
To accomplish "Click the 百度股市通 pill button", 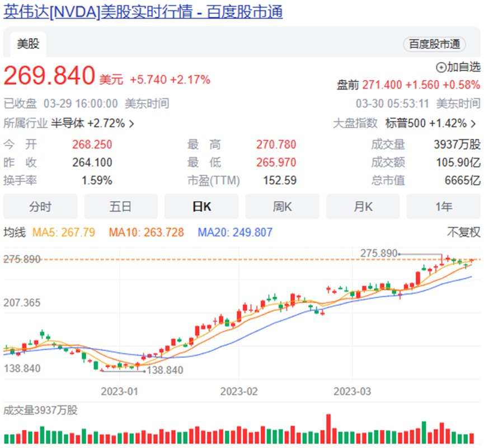I will pyautogui.click(x=434, y=44).
